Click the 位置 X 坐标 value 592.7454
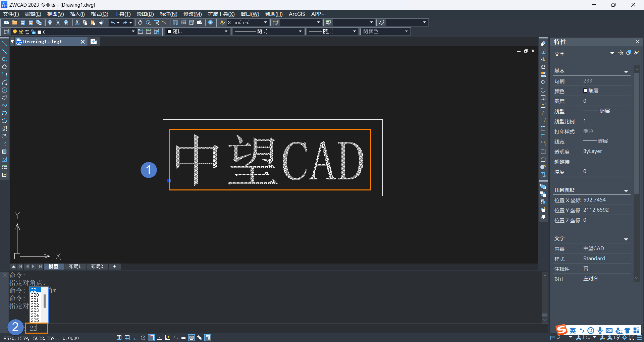 click(x=594, y=200)
